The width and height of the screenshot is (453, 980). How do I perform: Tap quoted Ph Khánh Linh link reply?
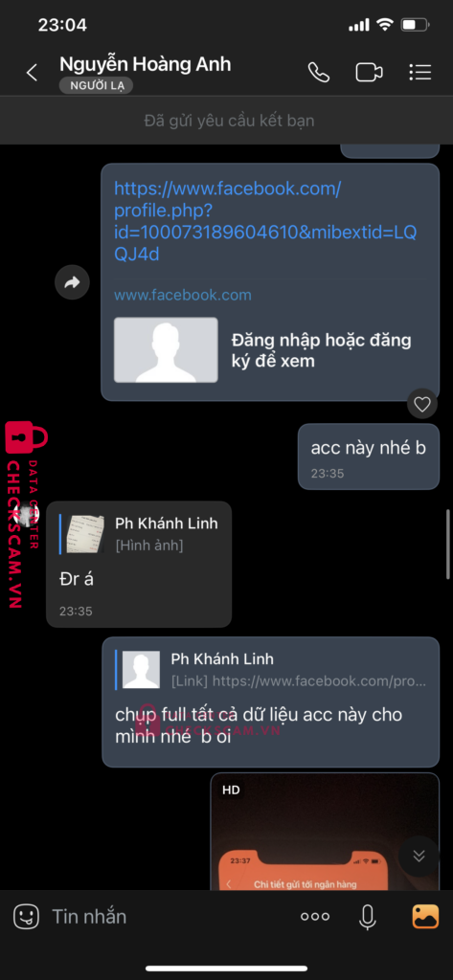tap(271, 669)
